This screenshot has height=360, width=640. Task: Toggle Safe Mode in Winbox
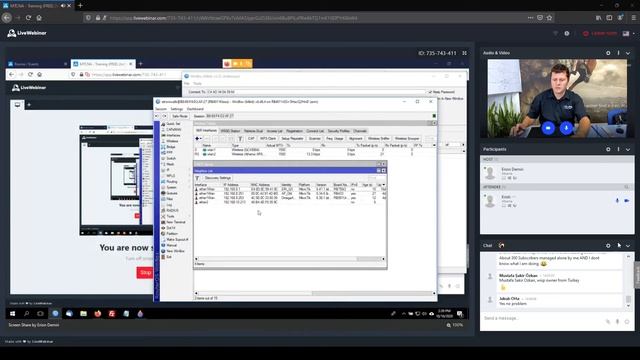coord(180,116)
